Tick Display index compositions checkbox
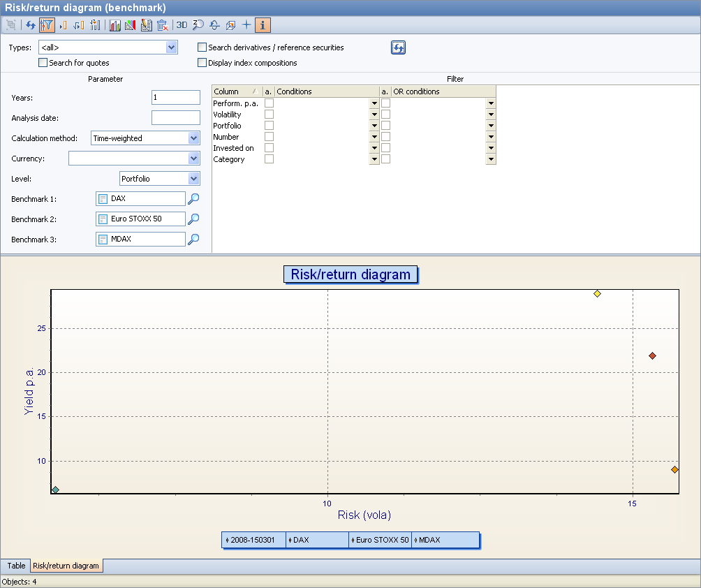 coord(202,63)
